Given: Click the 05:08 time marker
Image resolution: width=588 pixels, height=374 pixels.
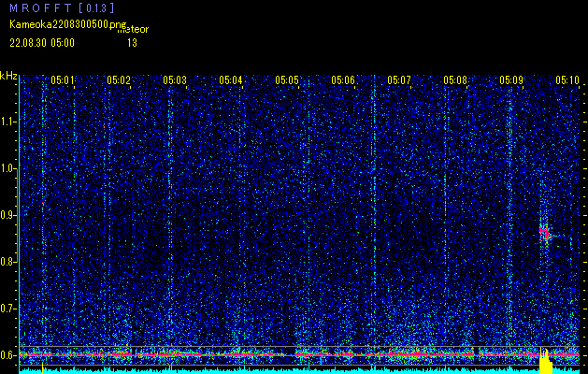Looking at the screenshot, I should (x=455, y=79).
